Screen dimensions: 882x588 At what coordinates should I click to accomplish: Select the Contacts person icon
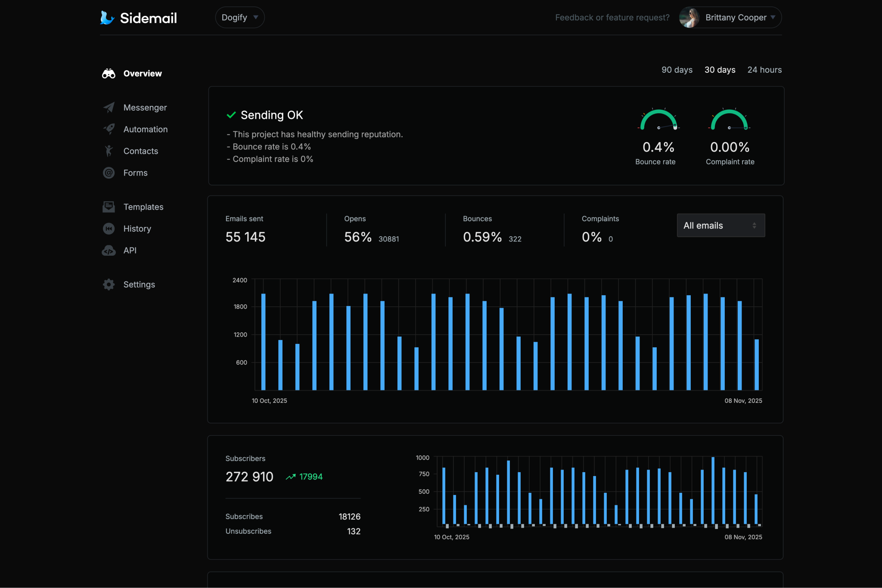[109, 151]
